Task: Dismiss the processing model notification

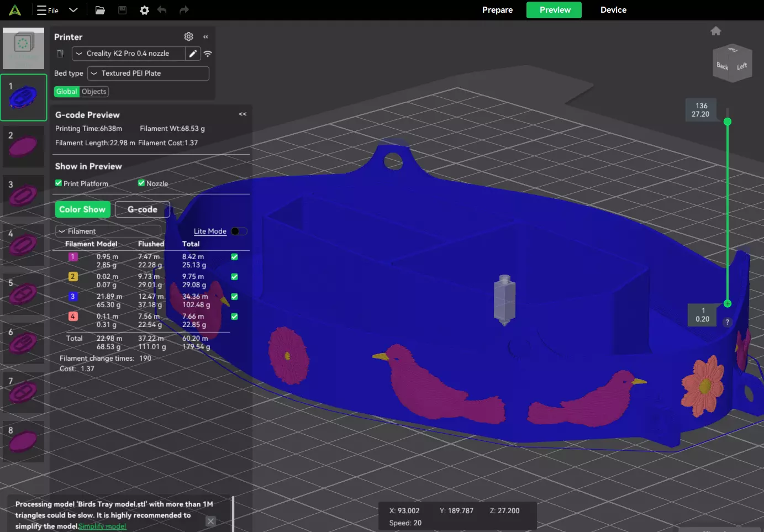Action: [210, 521]
